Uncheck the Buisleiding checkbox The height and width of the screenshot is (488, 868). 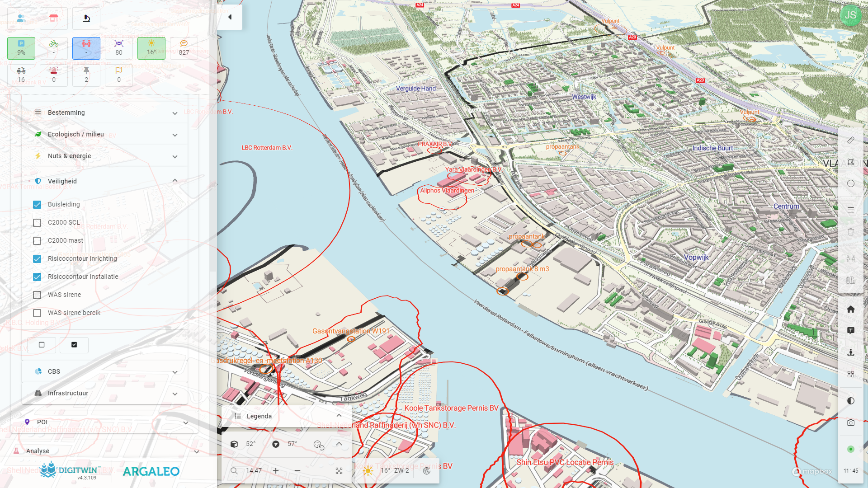[37, 205]
